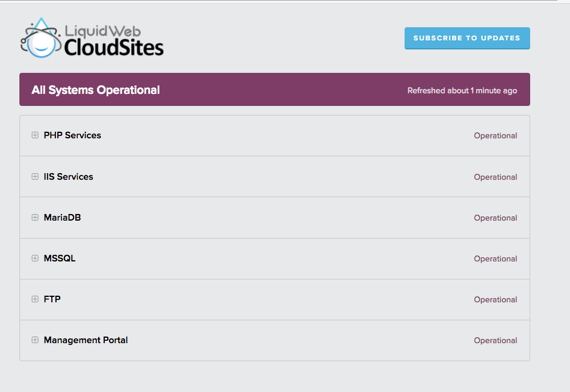This screenshot has width=570, height=392.
Task: Select the Management Portal label
Action: click(x=86, y=340)
